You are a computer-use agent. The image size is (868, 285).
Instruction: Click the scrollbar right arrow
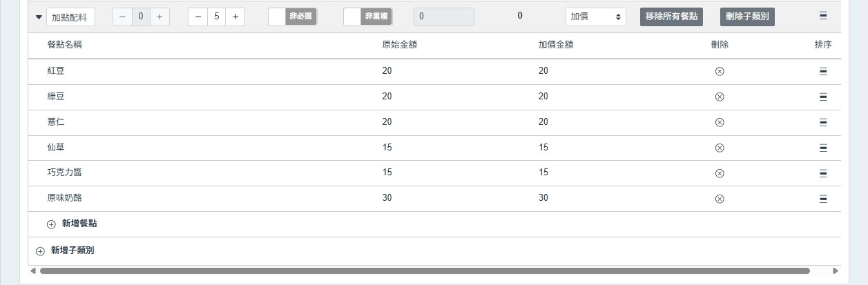836,271
